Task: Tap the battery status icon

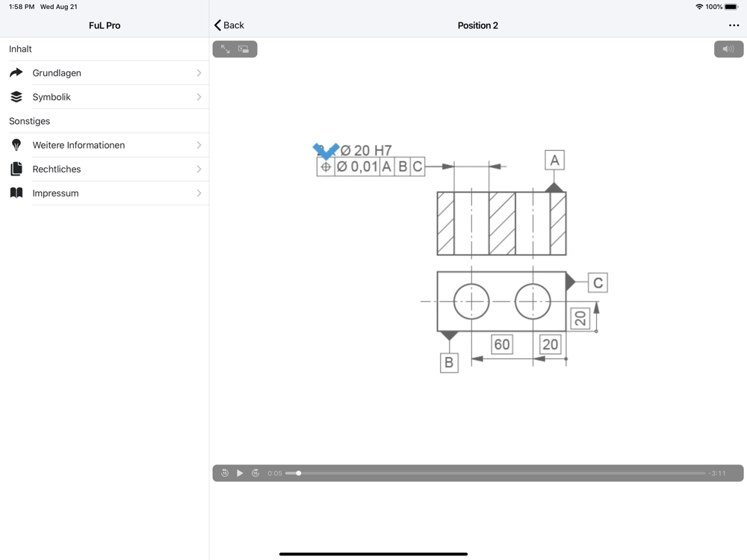Action: [731, 7]
